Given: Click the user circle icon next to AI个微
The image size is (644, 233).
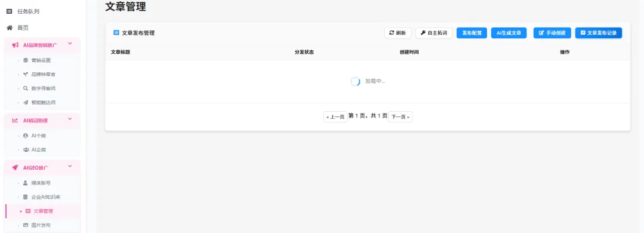Looking at the screenshot, I should pyautogui.click(x=26, y=136).
